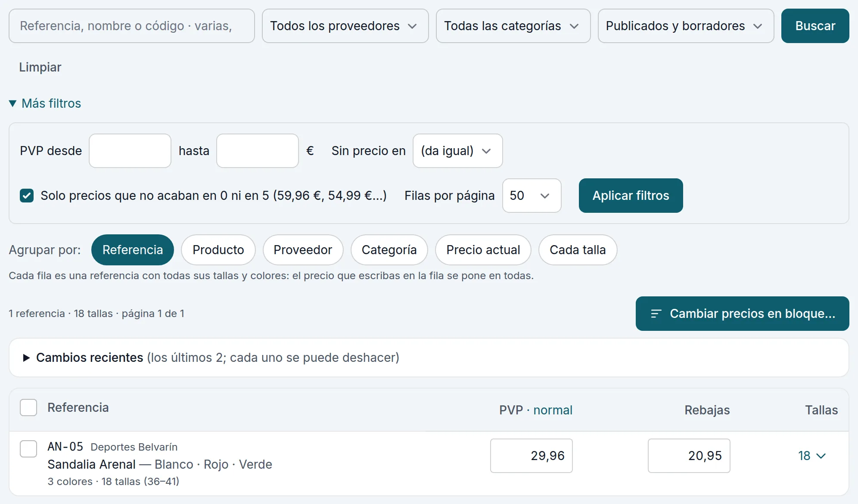This screenshot has height=504, width=858.
Task: Uncheck 'Solo precios que no acaban en 0 ni en 5'
Action: (27, 196)
